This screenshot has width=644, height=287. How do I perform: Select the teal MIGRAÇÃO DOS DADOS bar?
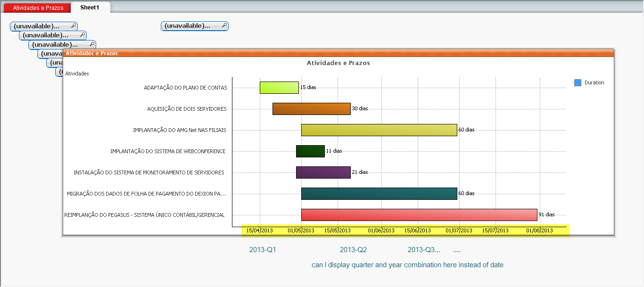pyautogui.click(x=379, y=193)
